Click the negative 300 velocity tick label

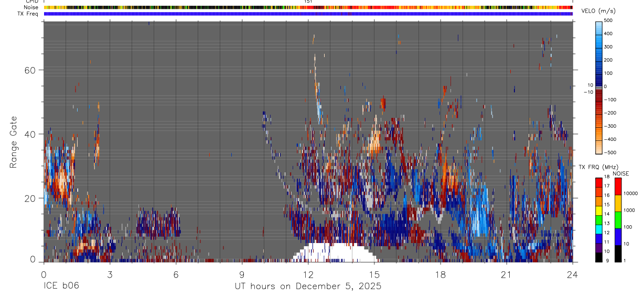point(611,126)
